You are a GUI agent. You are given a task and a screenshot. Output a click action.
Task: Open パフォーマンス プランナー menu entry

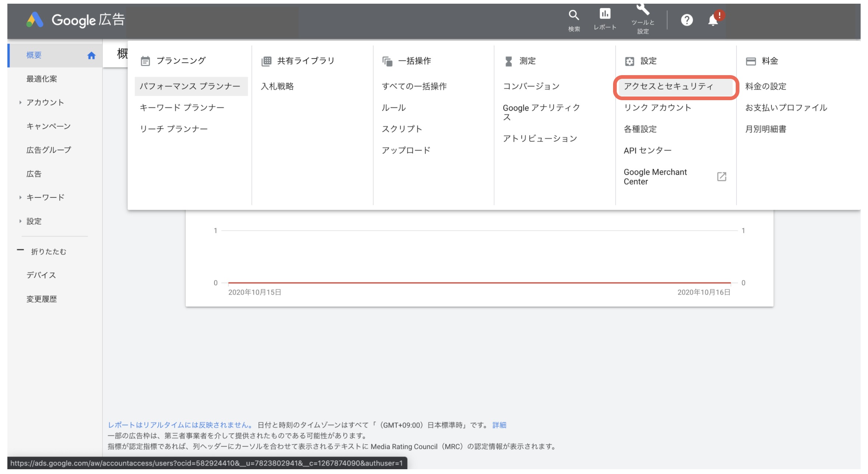coord(190,87)
